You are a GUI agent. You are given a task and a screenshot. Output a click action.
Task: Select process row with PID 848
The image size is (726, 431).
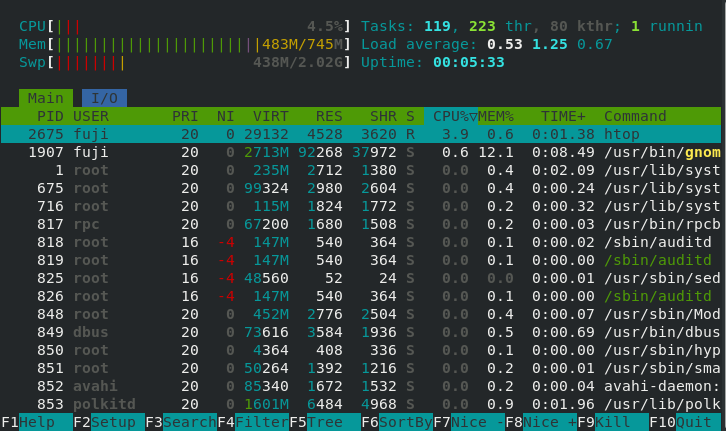point(361,314)
